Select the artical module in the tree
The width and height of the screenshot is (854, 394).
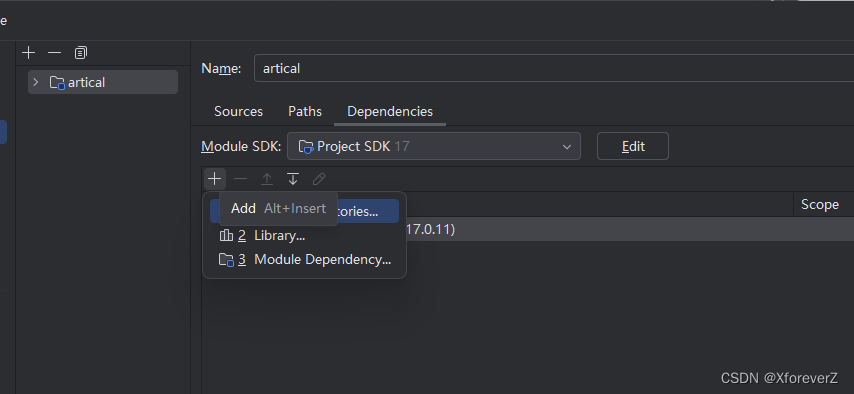pyautogui.click(x=103, y=82)
